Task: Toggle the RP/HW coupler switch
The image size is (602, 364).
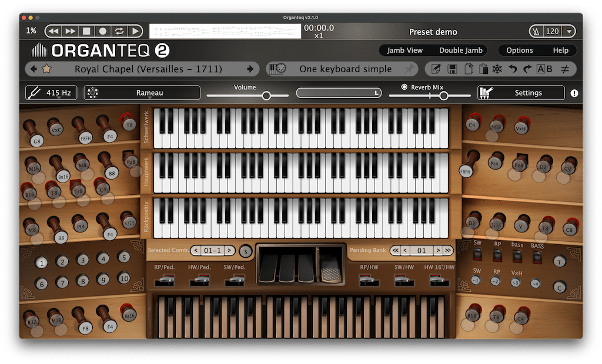Action: 369,280
